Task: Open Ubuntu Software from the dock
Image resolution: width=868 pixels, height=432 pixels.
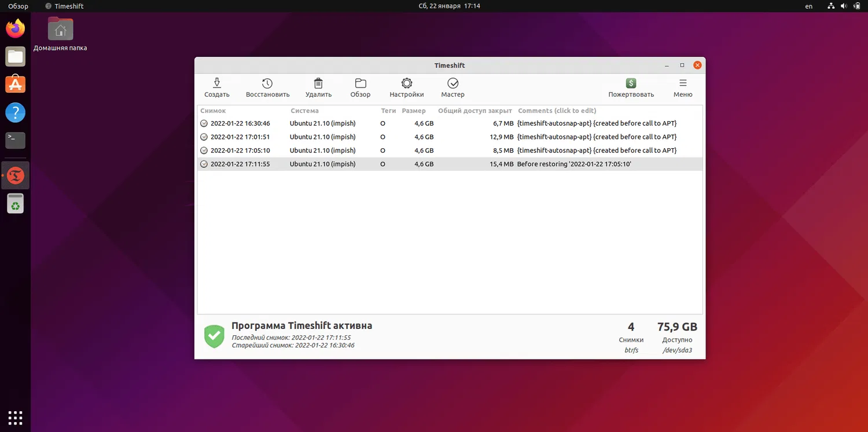Action: pos(16,85)
